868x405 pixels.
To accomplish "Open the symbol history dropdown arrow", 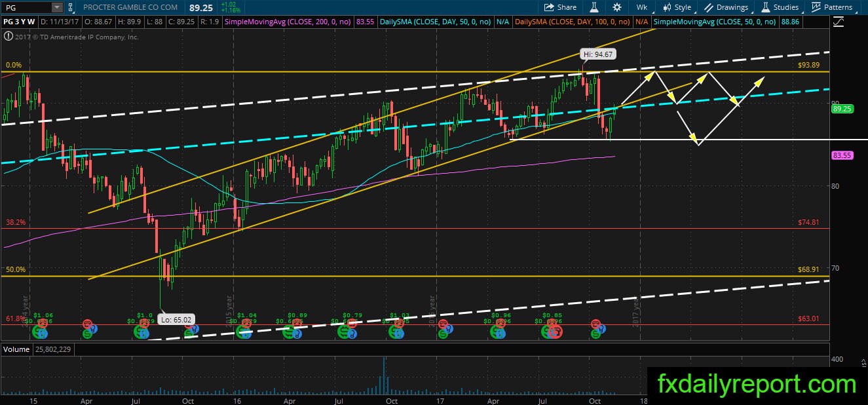I will click(x=58, y=7).
